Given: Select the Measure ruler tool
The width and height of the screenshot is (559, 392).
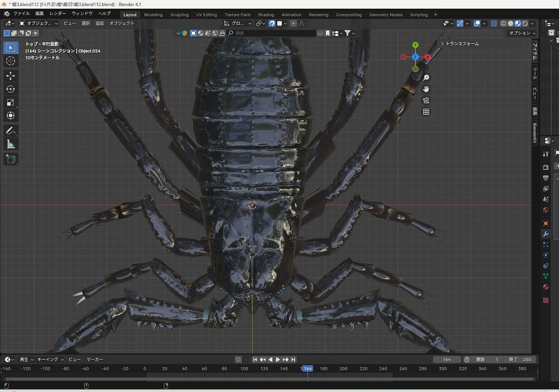Looking at the screenshot, I should point(11,145).
